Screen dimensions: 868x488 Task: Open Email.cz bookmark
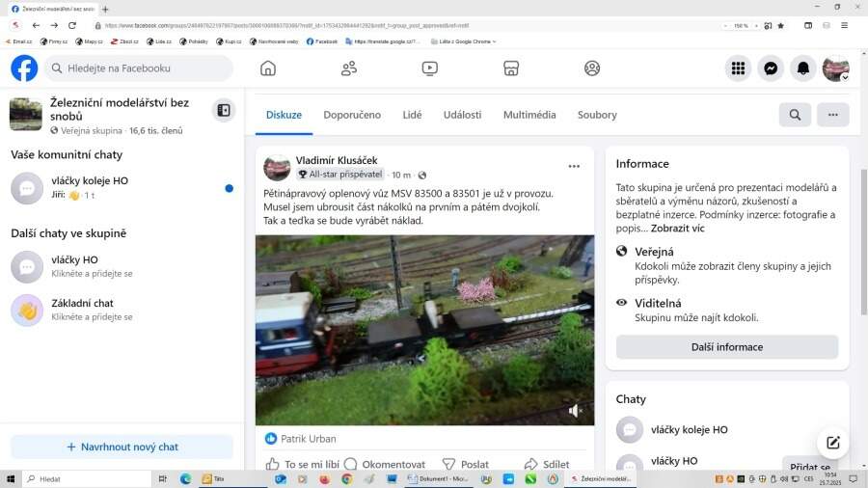coord(19,41)
